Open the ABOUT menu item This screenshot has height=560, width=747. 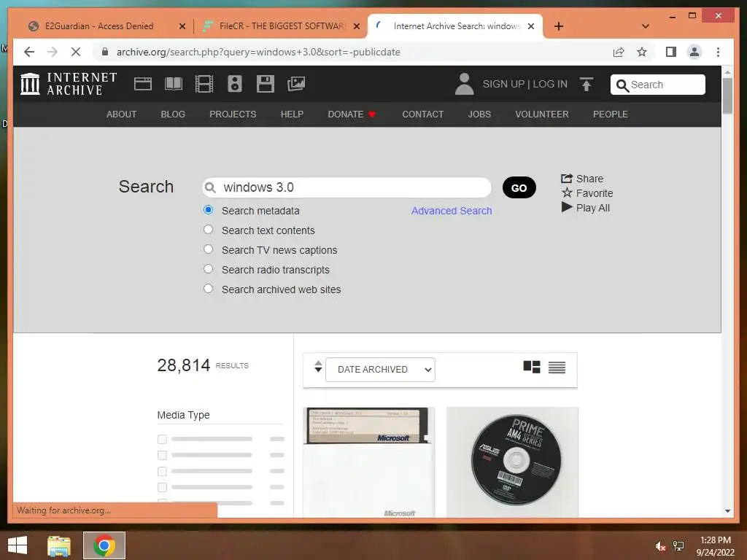[x=122, y=114]
